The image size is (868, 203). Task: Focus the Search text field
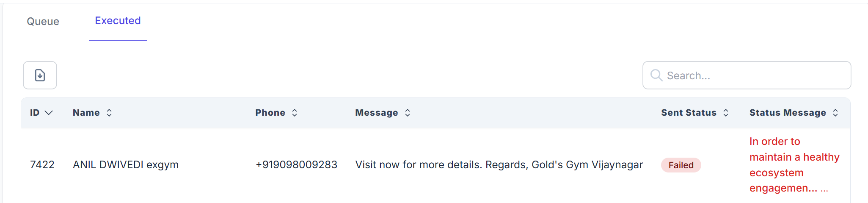[753, 75]
